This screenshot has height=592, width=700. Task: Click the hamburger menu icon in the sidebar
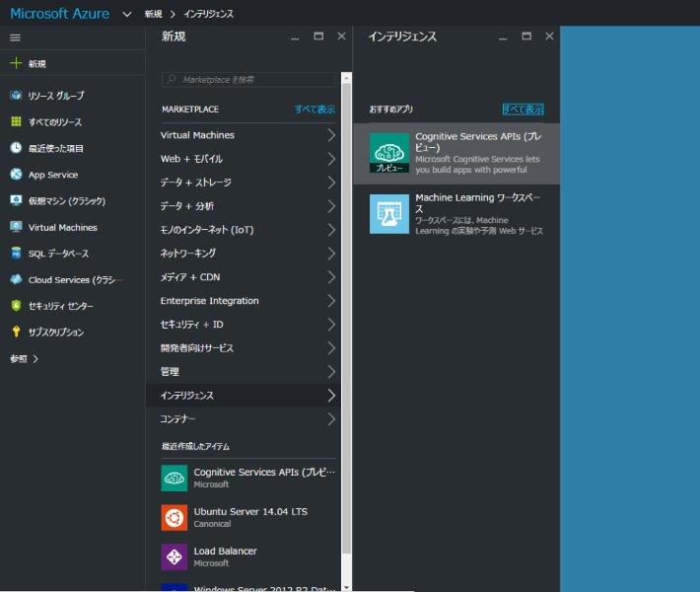pos(15,37)
